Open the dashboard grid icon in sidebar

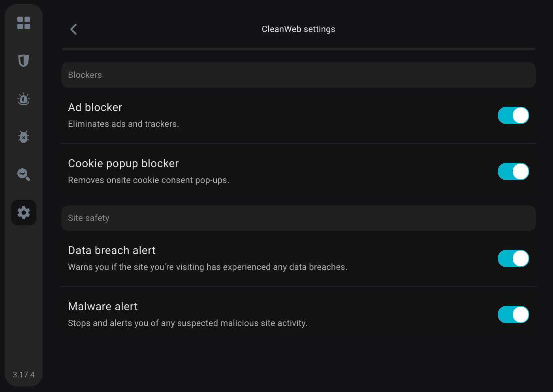(24, 23)
